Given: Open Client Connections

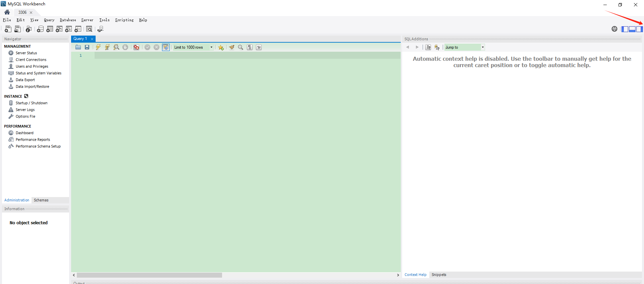Looking at the screenshot, I should pyautogui.click(x=31, y=60).
